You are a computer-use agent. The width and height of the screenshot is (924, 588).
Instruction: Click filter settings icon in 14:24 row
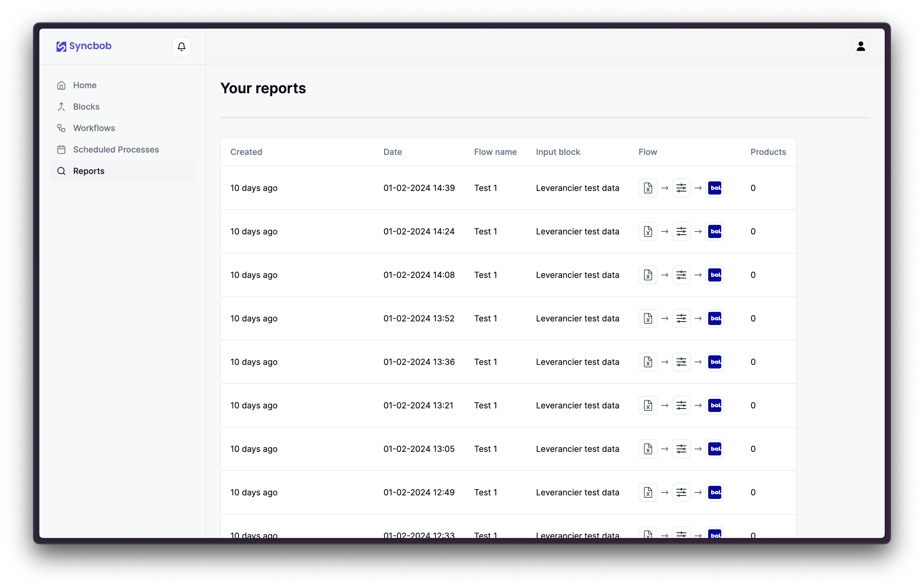pyautogui.click(x=681, y=231)
